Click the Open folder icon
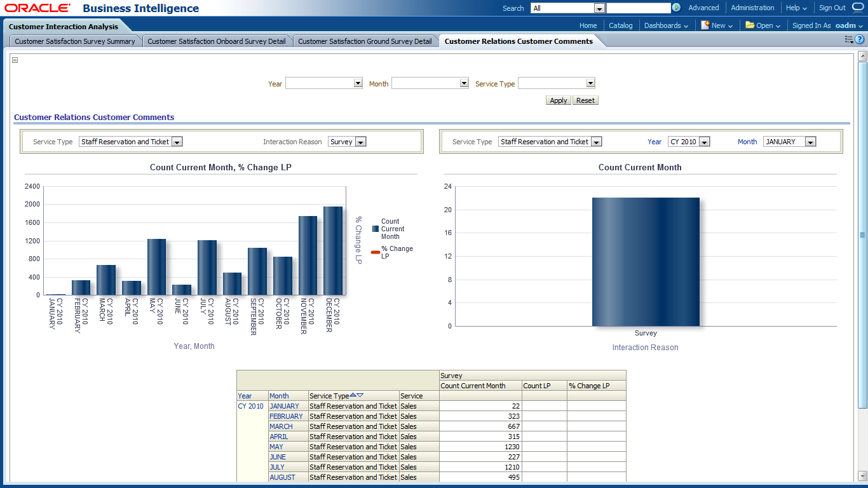This screenshot has height=488, width=868. coord(750,25)
